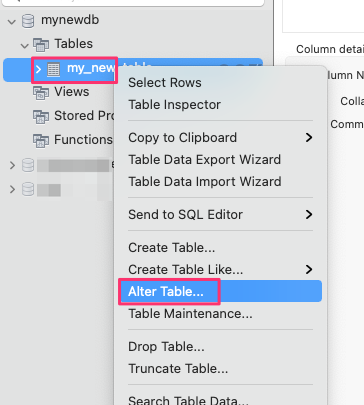
Task: Expand the my_new_table row chevron
Action: click(x=38, y=69)
